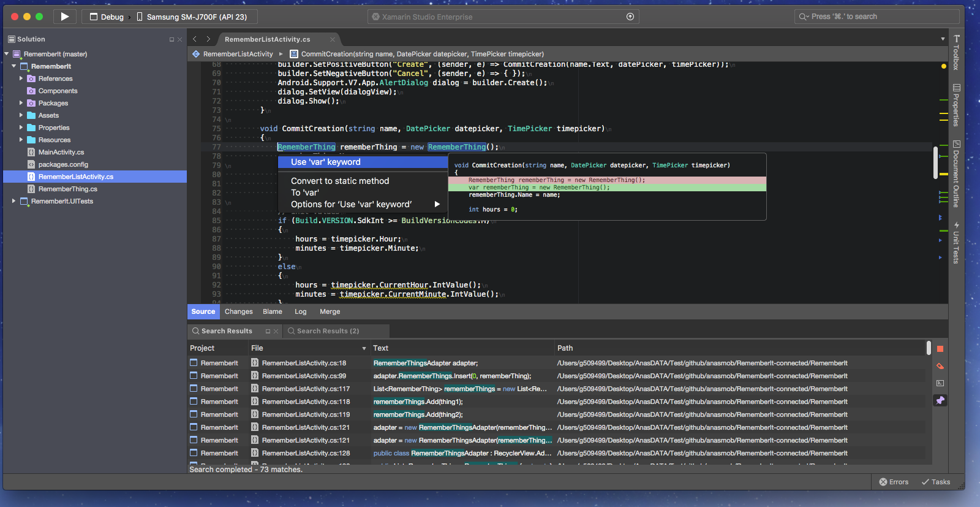Expand the Assets folder

point(21,115)
